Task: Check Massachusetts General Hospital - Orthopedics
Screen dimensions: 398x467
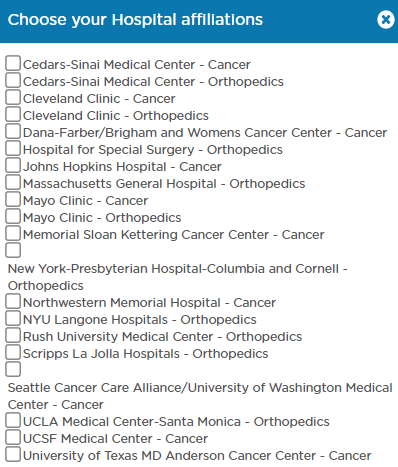Action: 13,182
